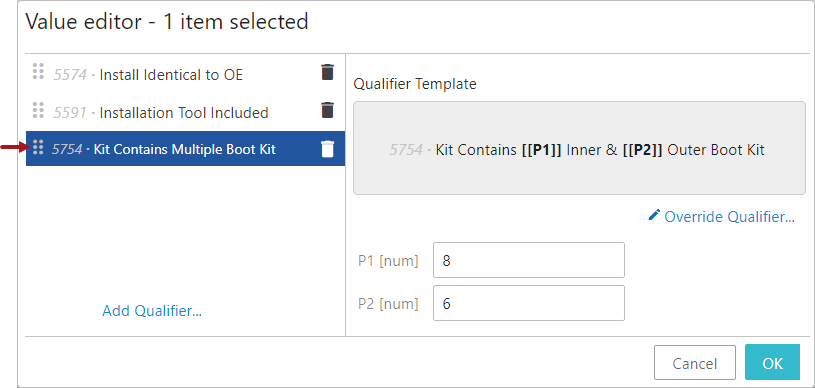Confirm with the OK button
Image resolution: width=815 pixels, height=388 pixels.
coord(772,363)
